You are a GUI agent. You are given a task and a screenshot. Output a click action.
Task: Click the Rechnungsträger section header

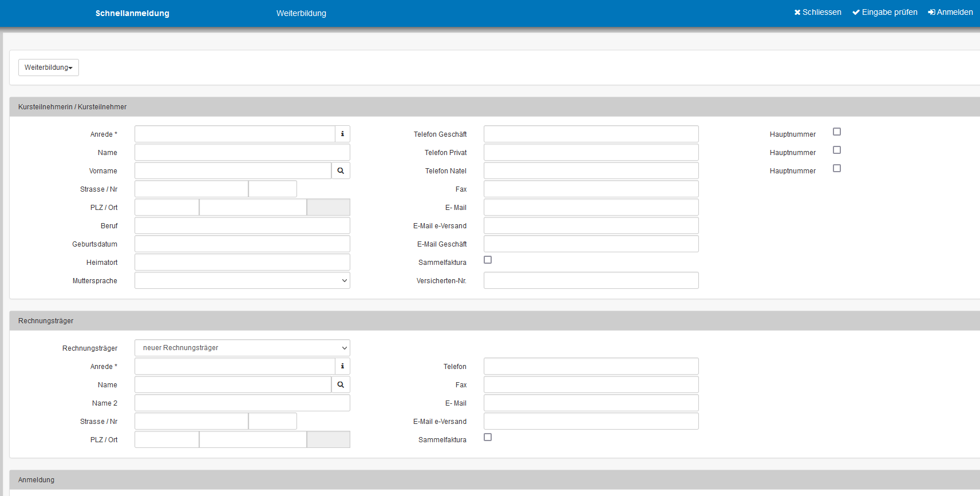[x=495, y=321]
